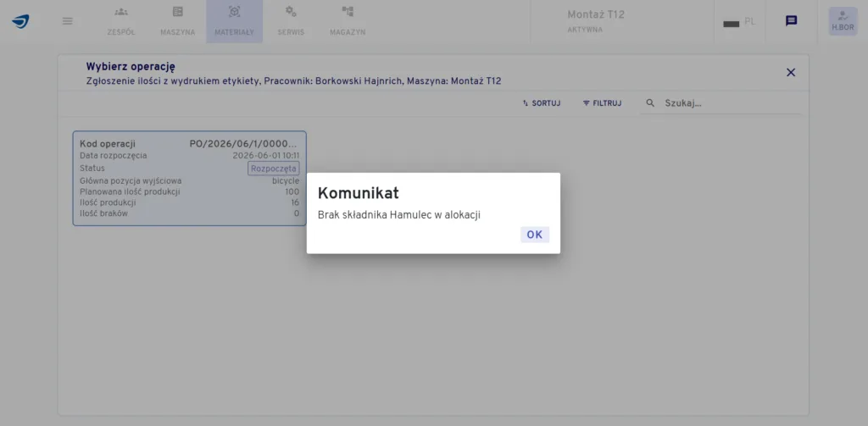Click the Rozpoczęta status badge
The width and height of the screenshot is (868, 426).
(x=274, y=169)
